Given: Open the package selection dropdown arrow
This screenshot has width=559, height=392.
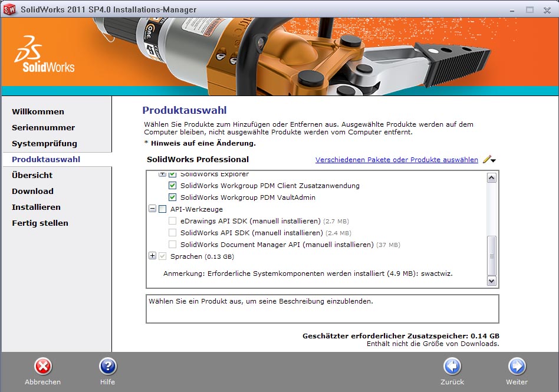Looking at the screenshot, I should click(x=494, y=160).
